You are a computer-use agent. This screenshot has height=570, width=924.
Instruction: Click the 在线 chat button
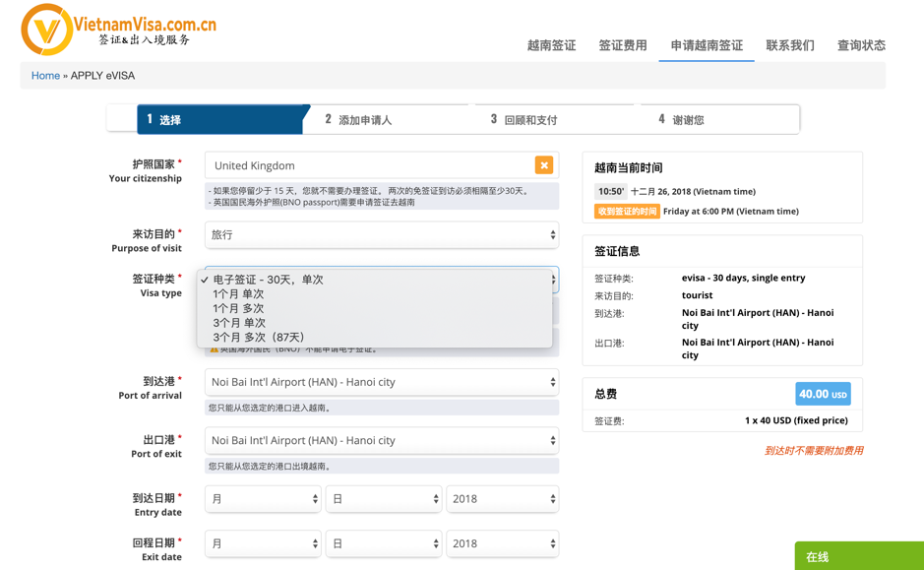coord(858,556)
